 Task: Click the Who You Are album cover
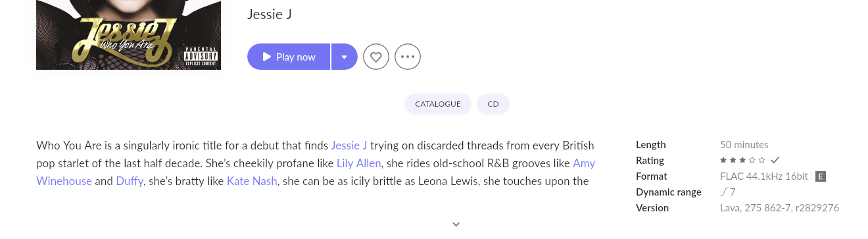tap(128, 35)
